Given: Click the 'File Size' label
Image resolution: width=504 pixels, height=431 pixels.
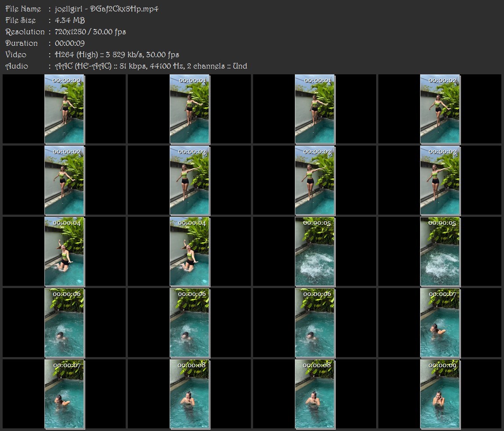Looking at the screenshot, I should [x=21, y=20].
